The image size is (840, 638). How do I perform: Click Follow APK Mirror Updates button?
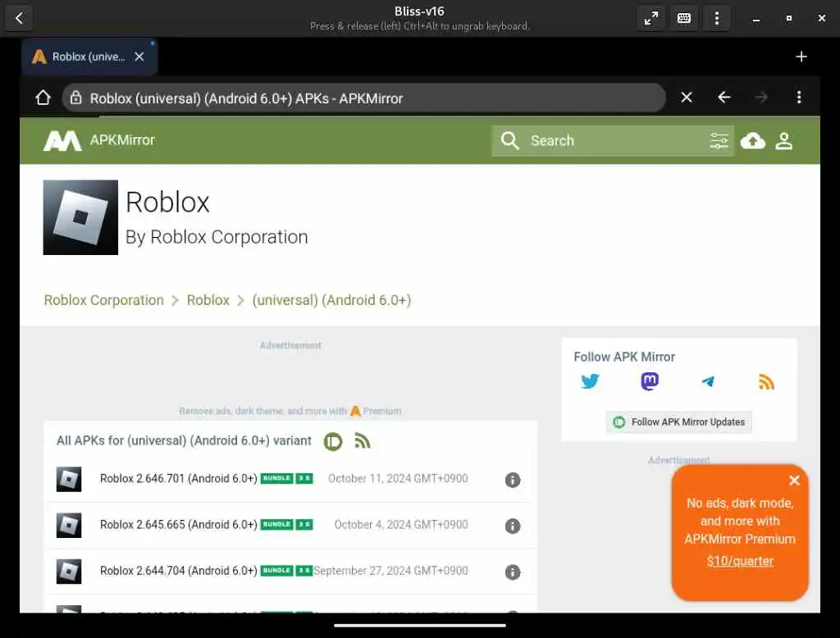pos(679,422)
